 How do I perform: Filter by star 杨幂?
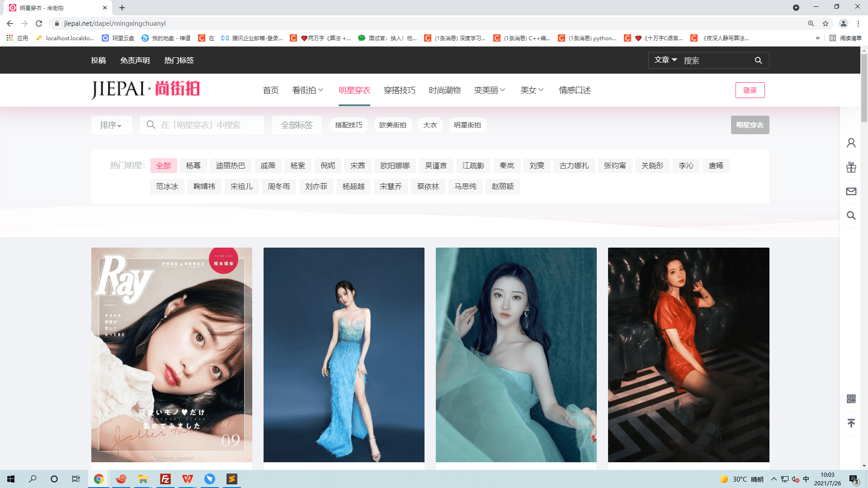[x=193, y=166]
